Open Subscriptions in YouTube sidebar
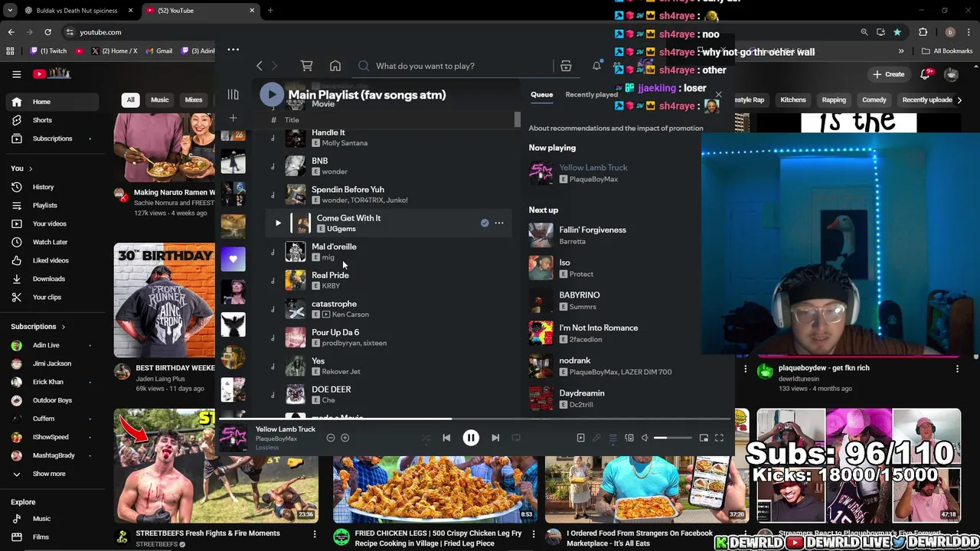Viewport: 980px width, 551px height. click(x=52, y=139)
